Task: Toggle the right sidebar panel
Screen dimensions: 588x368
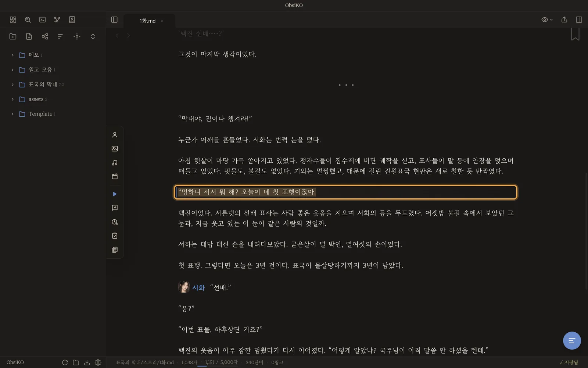Action: click(x=579, y=20)
